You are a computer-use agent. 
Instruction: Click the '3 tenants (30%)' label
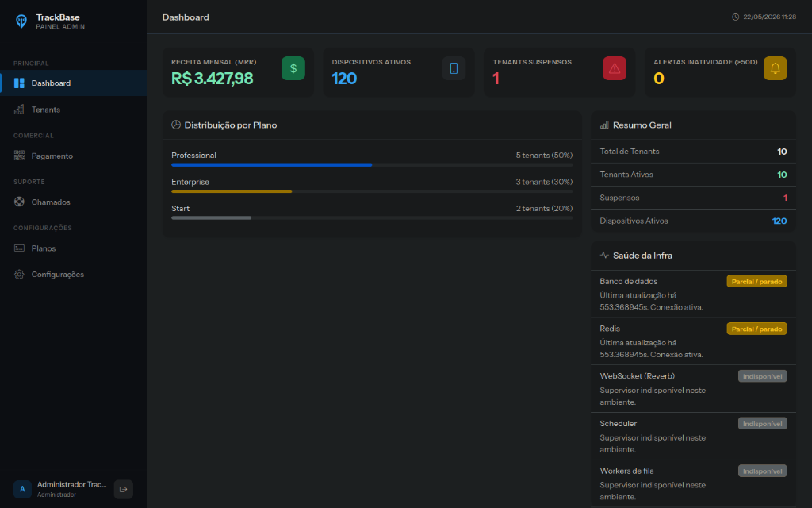pyautogui.click(x=544, y=182)
